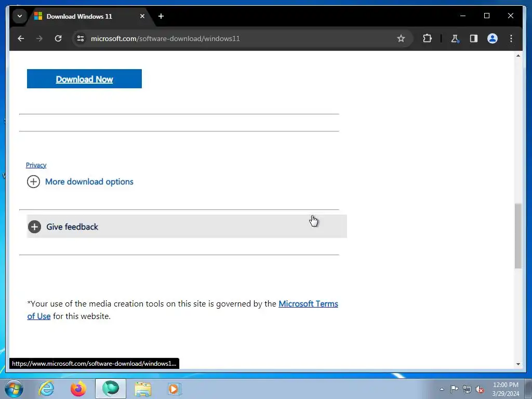
Task: Open Windows Media Player on taskbar
Action: click(175, 389)
